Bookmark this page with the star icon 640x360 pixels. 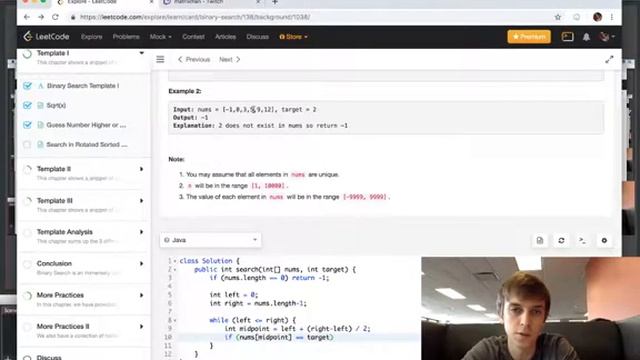(558, 17)
